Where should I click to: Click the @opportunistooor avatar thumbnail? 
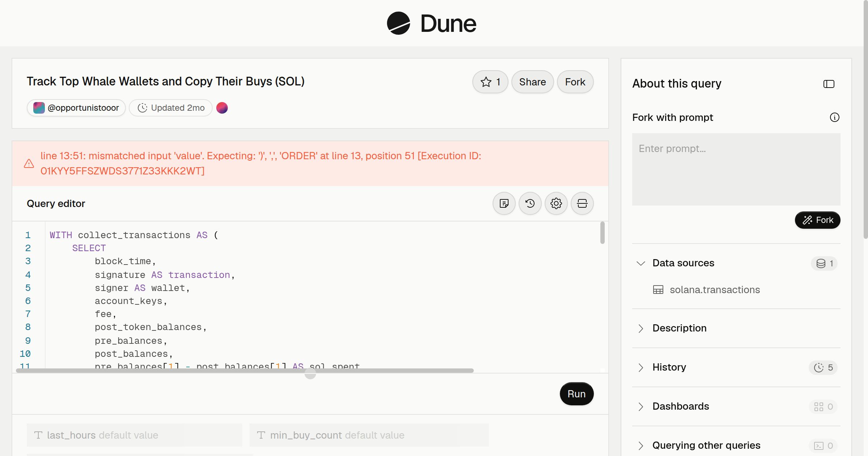(x=39, y=108)
